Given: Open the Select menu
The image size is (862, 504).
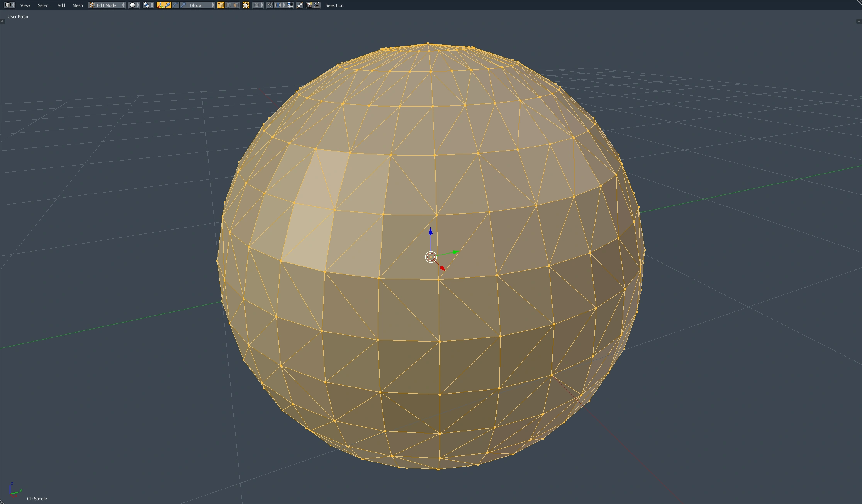Looking at the screenshot, I should tap(44, 5).
